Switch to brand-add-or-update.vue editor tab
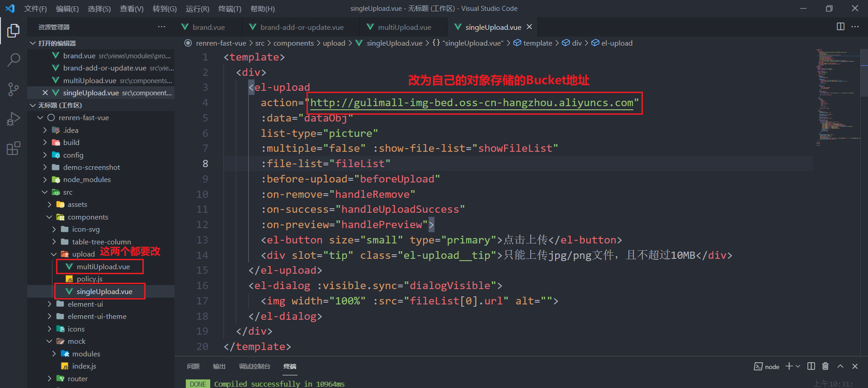Screen dimensions: 868x388 point(302,27)
